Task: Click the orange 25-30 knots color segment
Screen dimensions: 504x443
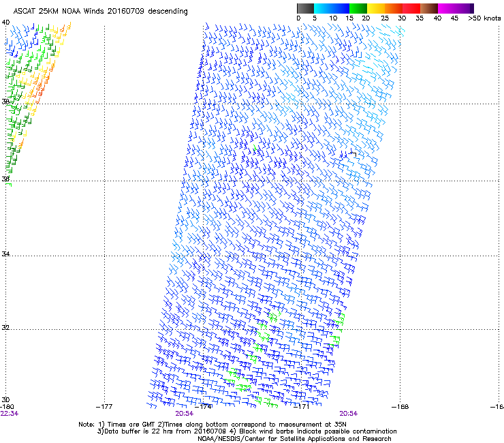Action: (394, 8)
